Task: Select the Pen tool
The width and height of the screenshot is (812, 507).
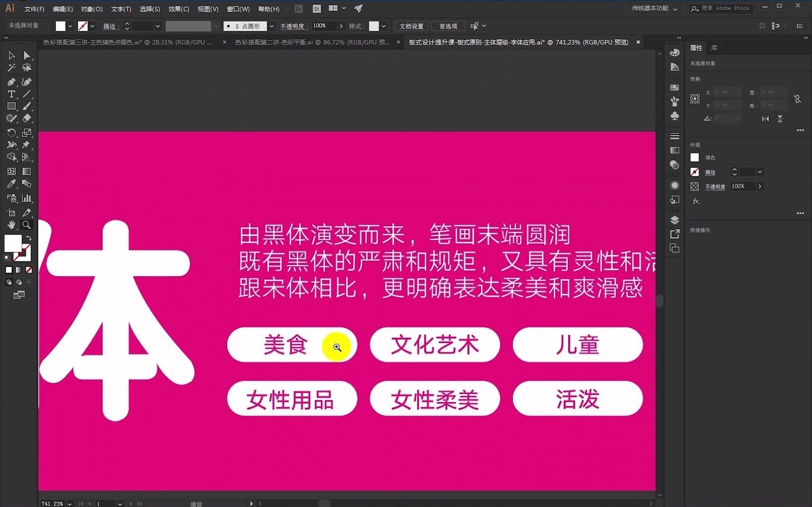Action: click(x=11, y=81)
